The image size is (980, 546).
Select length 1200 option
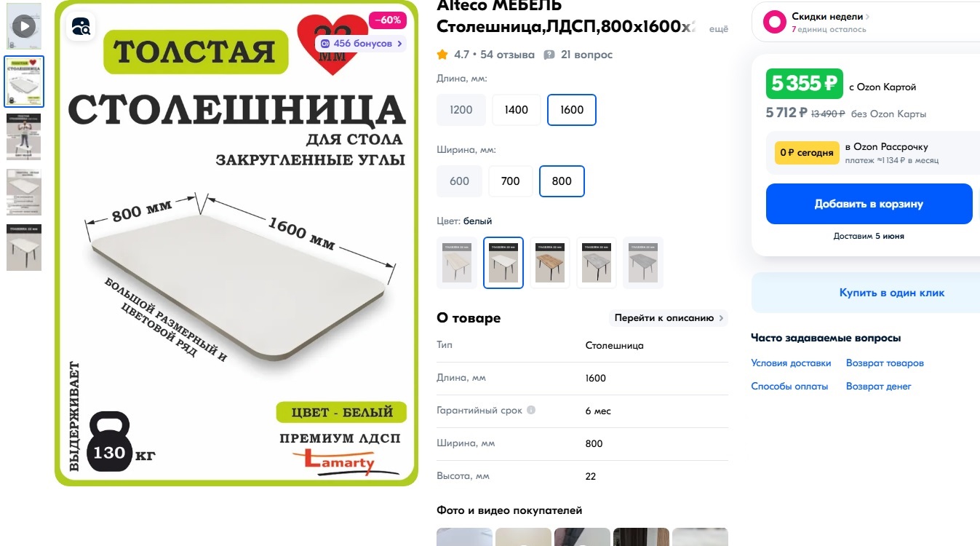point(461,110)
